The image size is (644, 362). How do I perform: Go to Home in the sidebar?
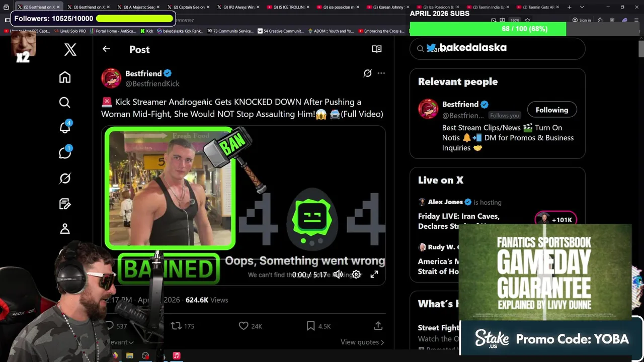(x=65, y=77)
